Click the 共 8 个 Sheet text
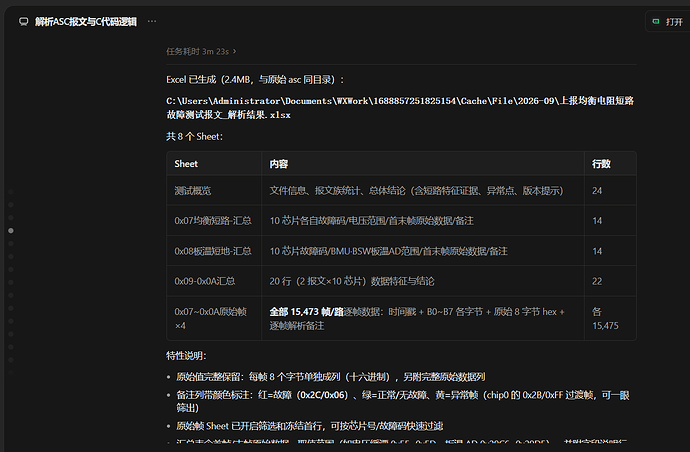 [194, 136]
